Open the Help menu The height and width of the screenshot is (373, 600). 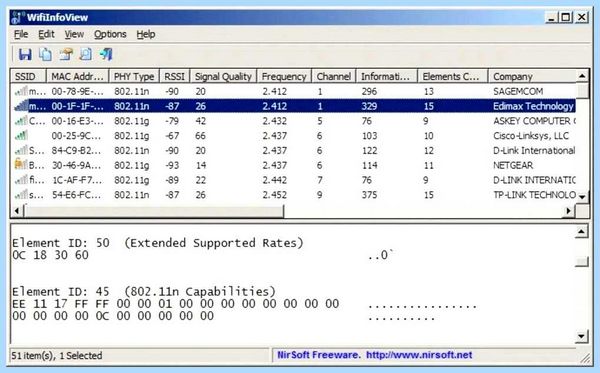[x=146, y=34]
